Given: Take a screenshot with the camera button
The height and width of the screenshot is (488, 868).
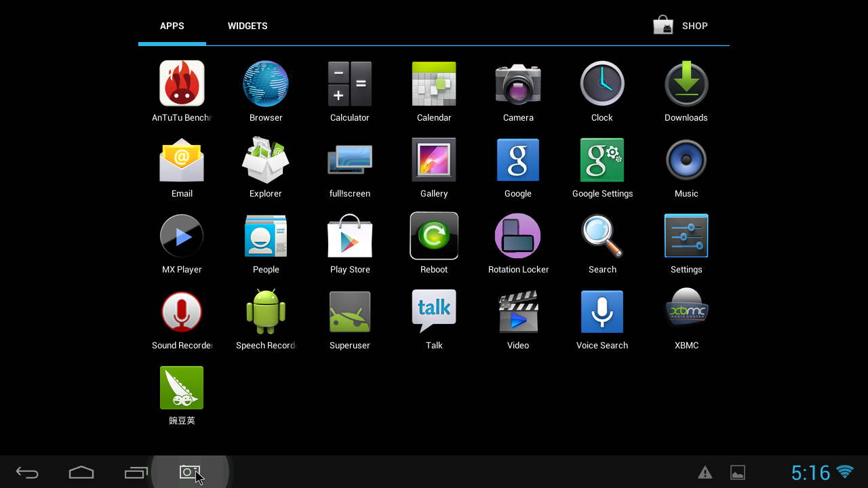Looking at the screenshot, I should [x=190, y=472].
